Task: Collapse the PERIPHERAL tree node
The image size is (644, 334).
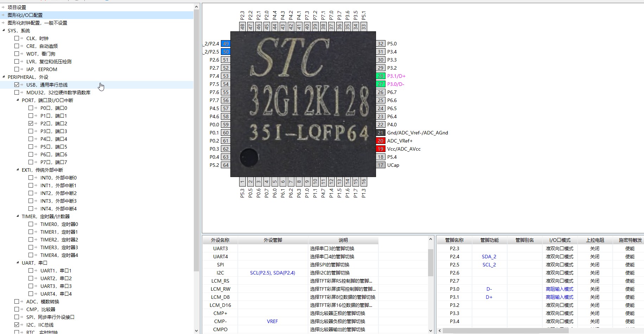Action: (x=4, y=77)
